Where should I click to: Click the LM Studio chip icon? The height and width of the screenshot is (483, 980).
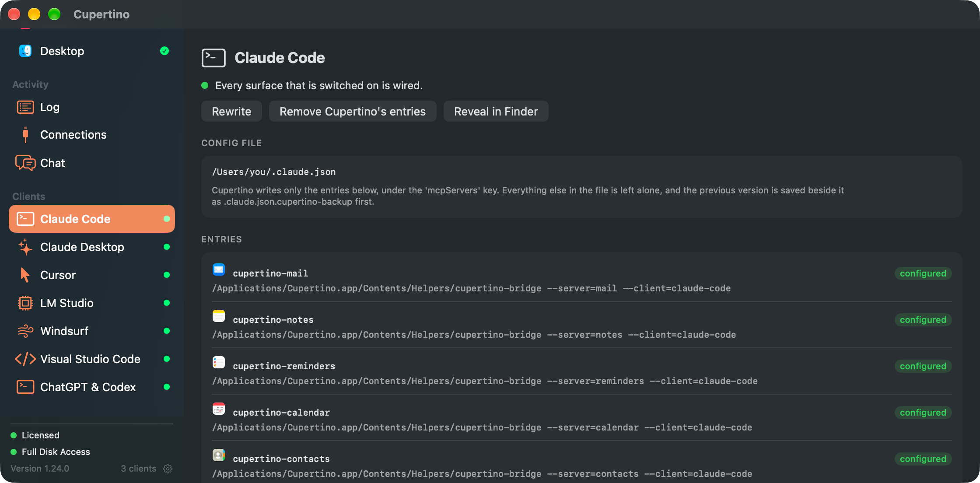coord(25,303)
